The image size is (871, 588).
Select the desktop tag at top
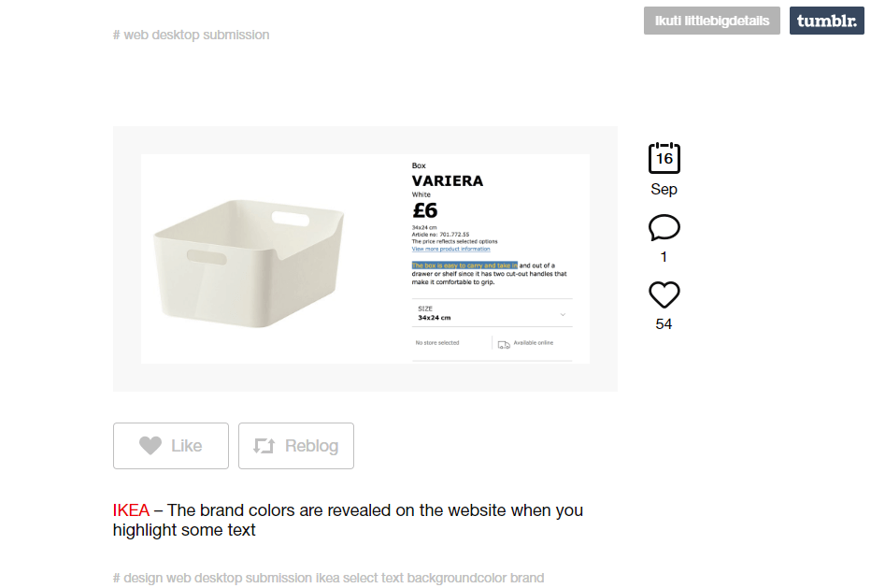tap(176, 35)
